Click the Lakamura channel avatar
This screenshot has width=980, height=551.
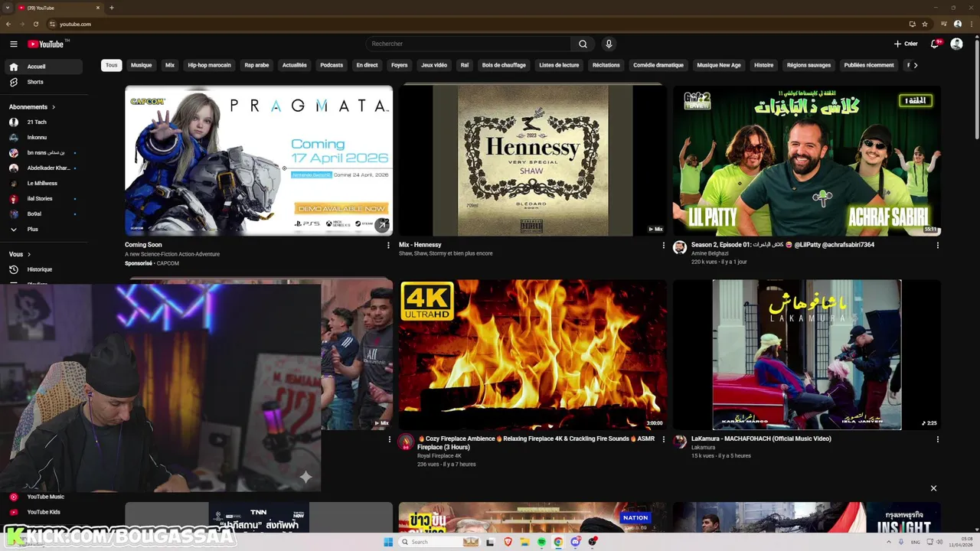(679, 442)
